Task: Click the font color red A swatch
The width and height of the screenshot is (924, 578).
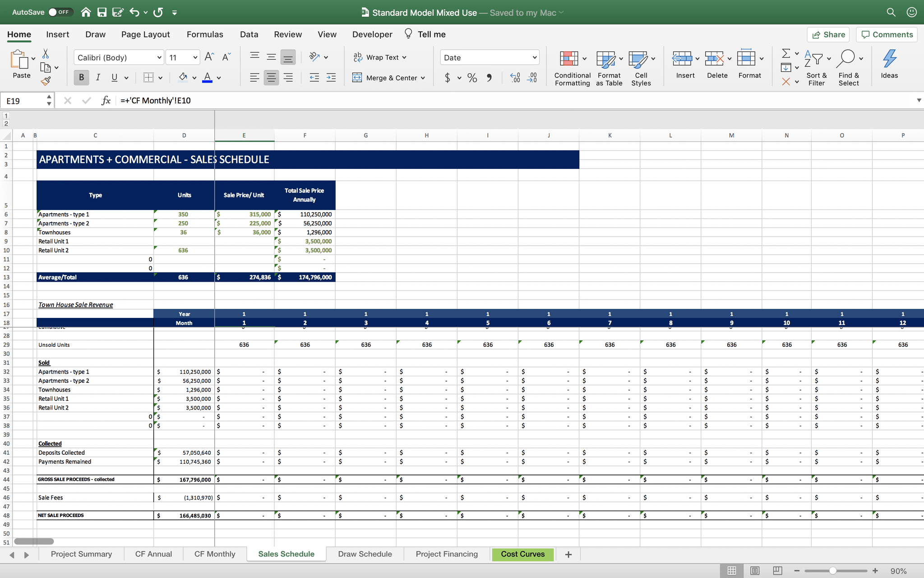Action: [x=207, y=78]
